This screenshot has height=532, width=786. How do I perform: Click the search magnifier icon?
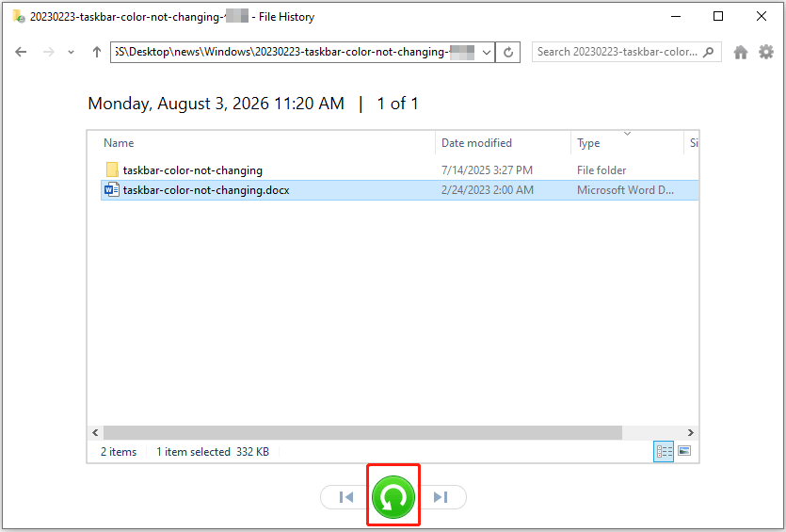708,52
